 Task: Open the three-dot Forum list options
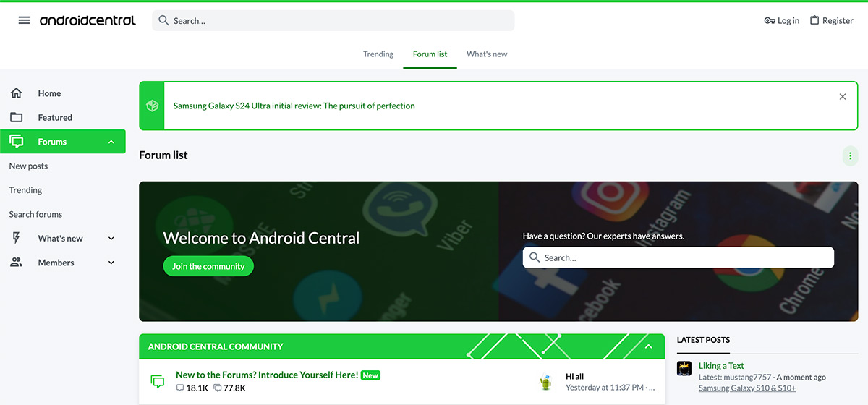pyautogui.click(x=850, y=155)
